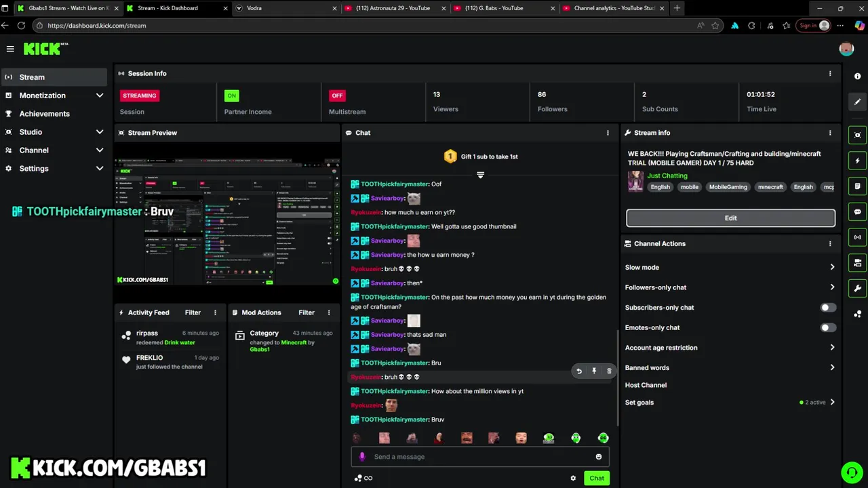Open chat settings gear icon
Viewport: 868px width, 488px height.
[x=573, y=479]
